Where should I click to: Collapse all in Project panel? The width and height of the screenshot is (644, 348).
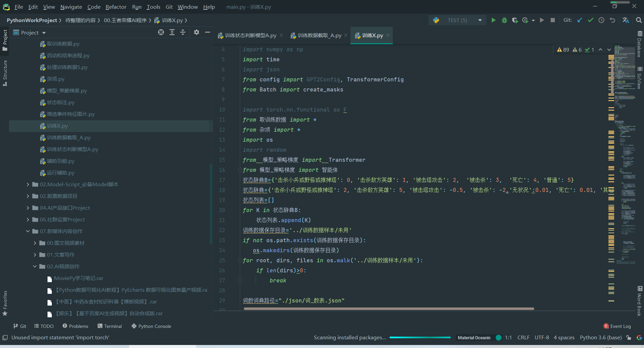[x=183, y=32]
